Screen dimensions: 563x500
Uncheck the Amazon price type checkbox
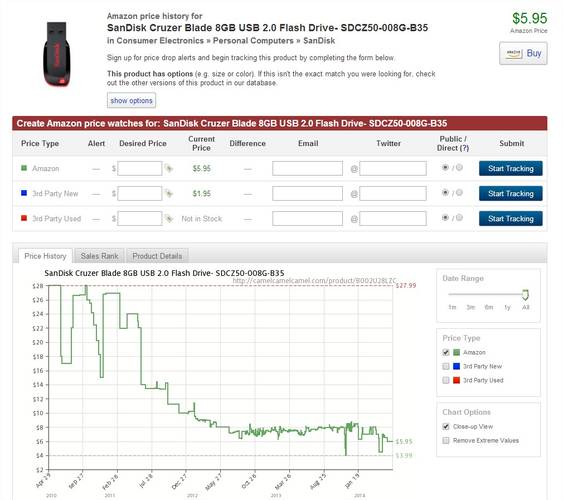[446, 352]
